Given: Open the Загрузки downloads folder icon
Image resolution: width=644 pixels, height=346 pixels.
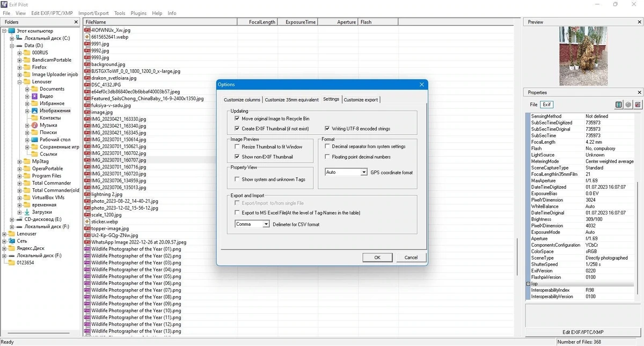Looking at the screenshot, I should point(27,212).
